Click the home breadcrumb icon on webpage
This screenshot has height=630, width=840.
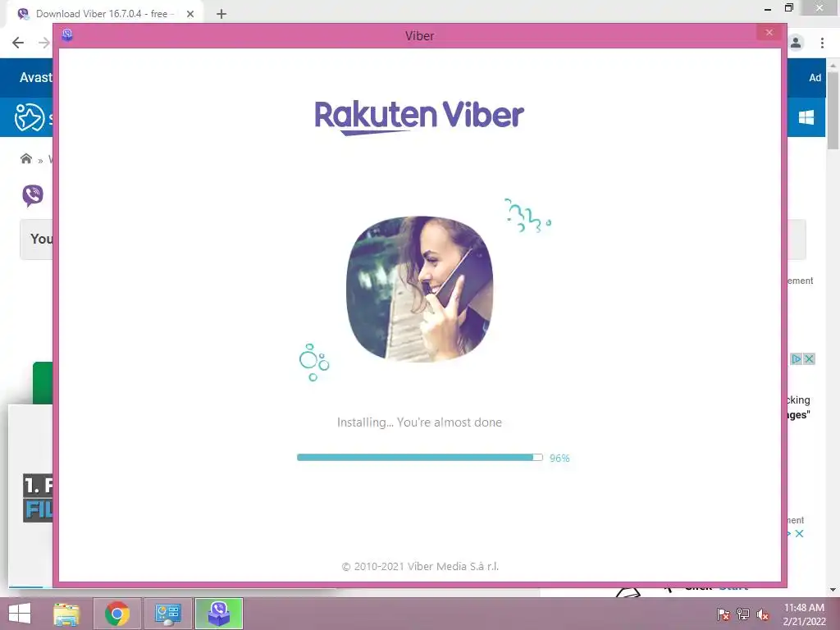point(25,158)
